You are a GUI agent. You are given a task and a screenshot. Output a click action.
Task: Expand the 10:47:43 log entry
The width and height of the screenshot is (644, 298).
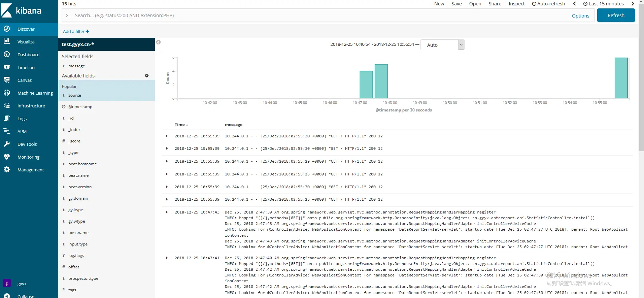tap(167, 212)
